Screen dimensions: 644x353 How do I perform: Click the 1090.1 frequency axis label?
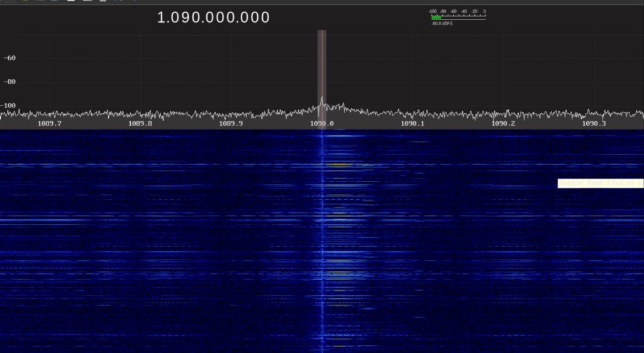[x=413, y=123]
